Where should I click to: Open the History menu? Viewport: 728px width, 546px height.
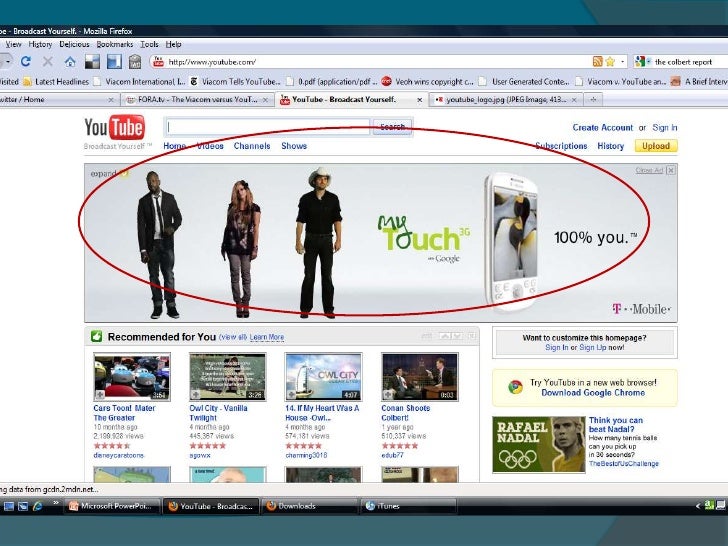(40, 44)
